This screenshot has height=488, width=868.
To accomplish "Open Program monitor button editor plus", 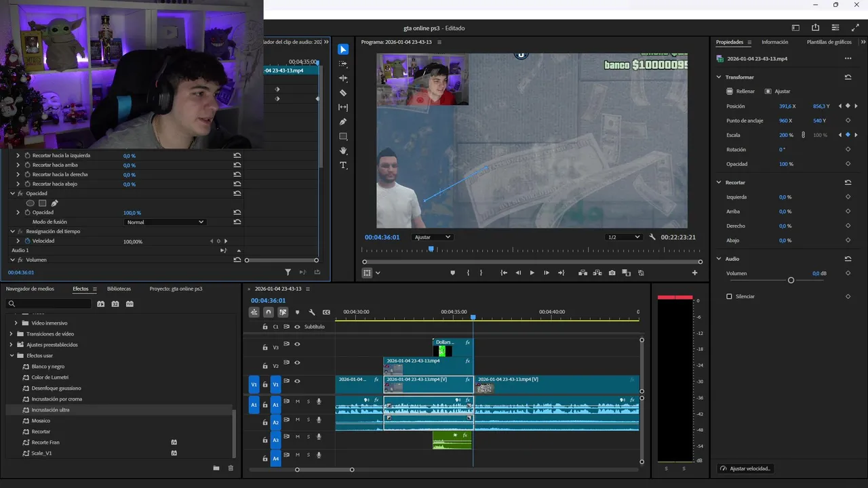I will 694,272.
